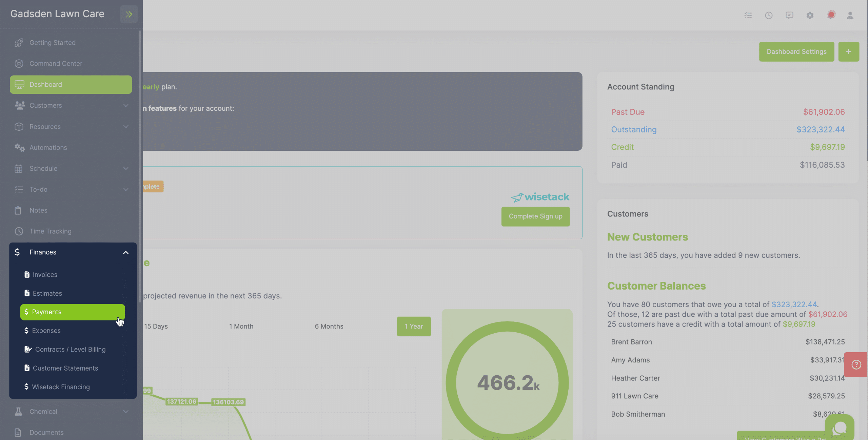Expand the Chemical menu chevron

pyautogui.click(x=126, y=412)
